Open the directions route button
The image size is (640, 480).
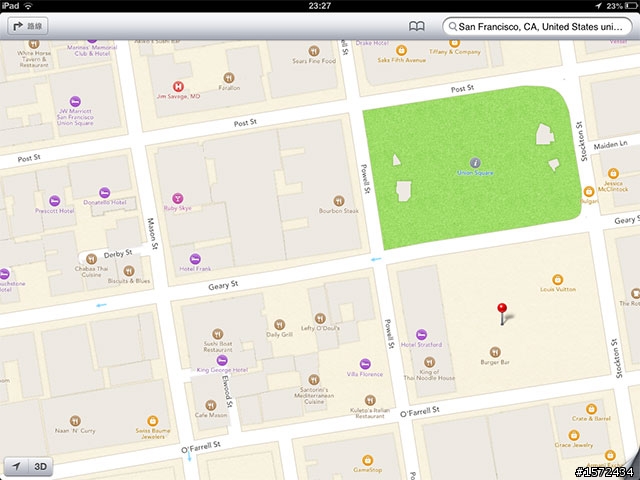(x=28, y=26)
